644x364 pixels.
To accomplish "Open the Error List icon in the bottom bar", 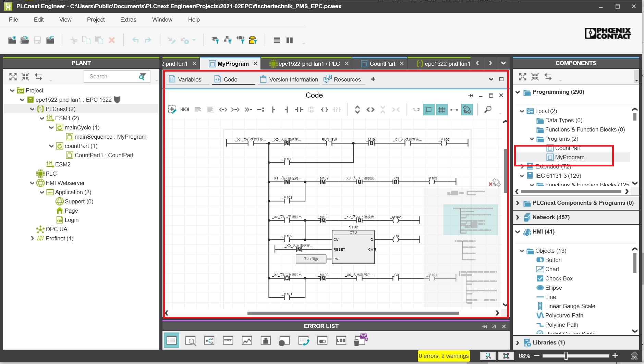I will coord(171,340).
